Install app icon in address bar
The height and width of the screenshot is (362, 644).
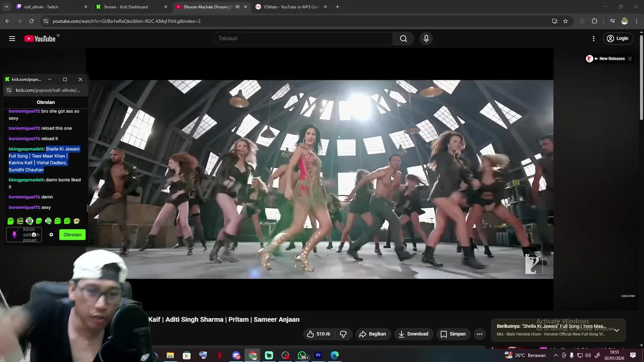point(554,21)
